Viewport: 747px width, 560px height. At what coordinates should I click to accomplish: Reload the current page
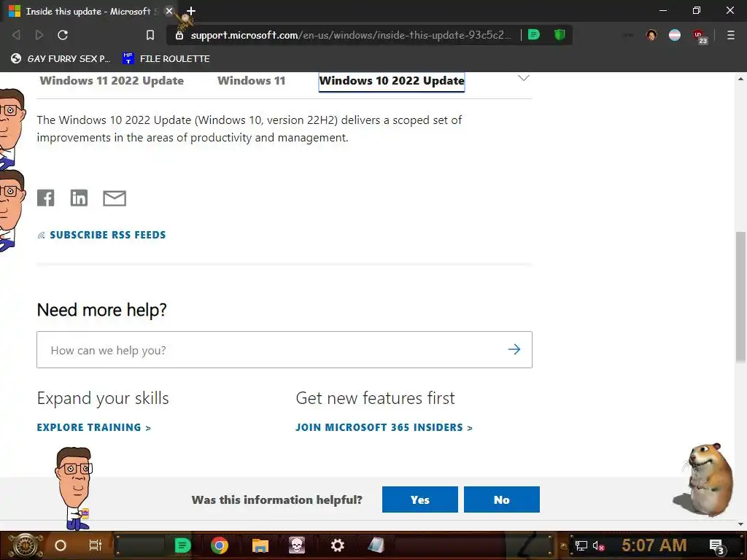click(x=63, y=35)
